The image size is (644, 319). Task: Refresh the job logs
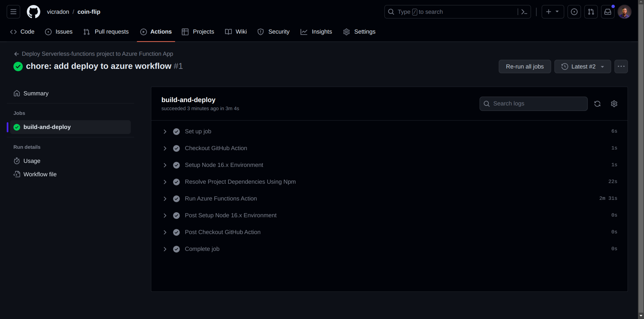tap(597, 104)
